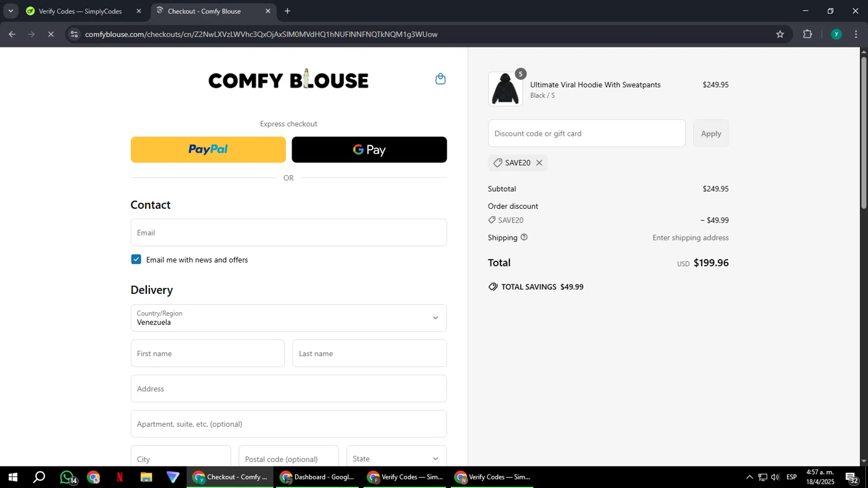The image size is (868, 488).
Task: Open notification center icon
Action: pyautogui.click(x=852, y=478)
